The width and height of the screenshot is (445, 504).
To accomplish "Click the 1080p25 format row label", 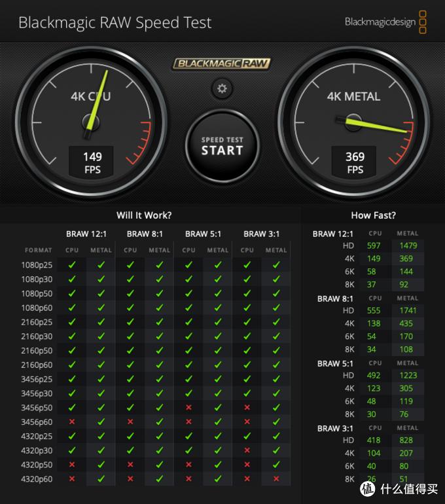I will (37, 265).
